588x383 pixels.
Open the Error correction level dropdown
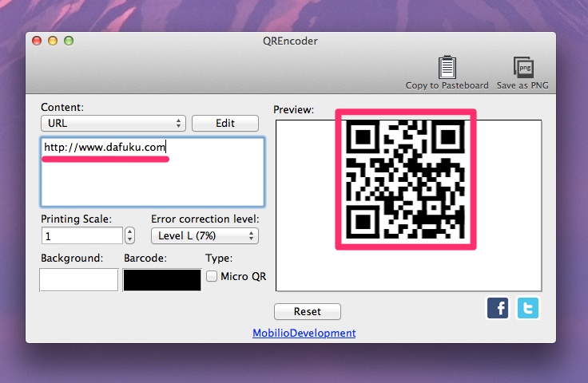click(205, 236)
